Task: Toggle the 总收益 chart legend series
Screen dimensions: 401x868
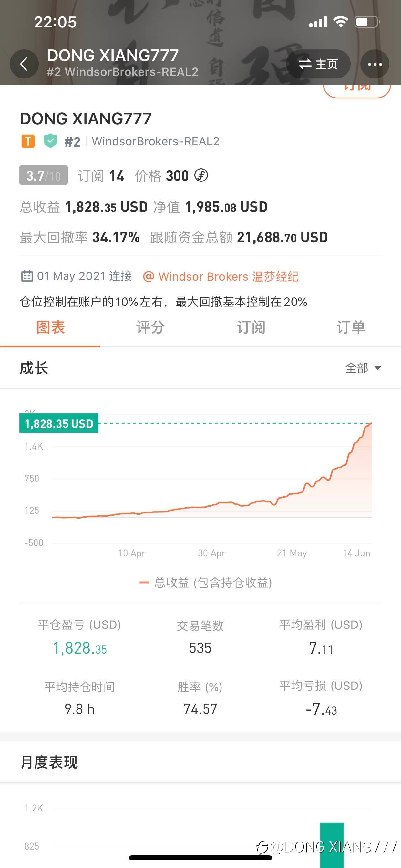Action: point(206,583)
